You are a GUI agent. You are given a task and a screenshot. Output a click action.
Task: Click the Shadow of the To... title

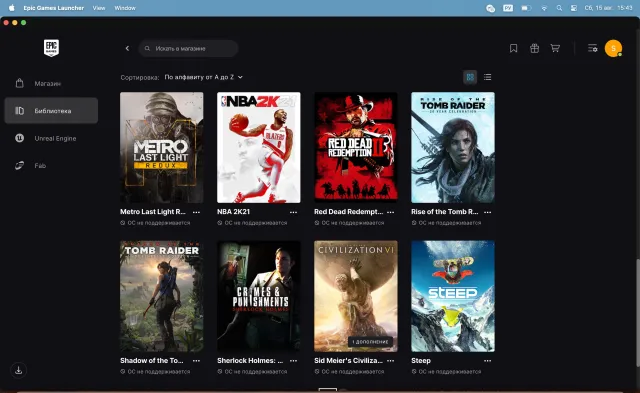click(152, 360)
